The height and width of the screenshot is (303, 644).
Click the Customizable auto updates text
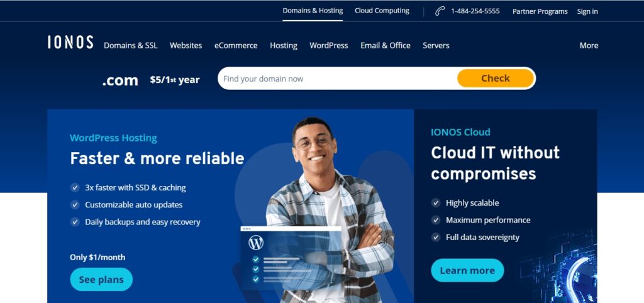pos(133,205)
